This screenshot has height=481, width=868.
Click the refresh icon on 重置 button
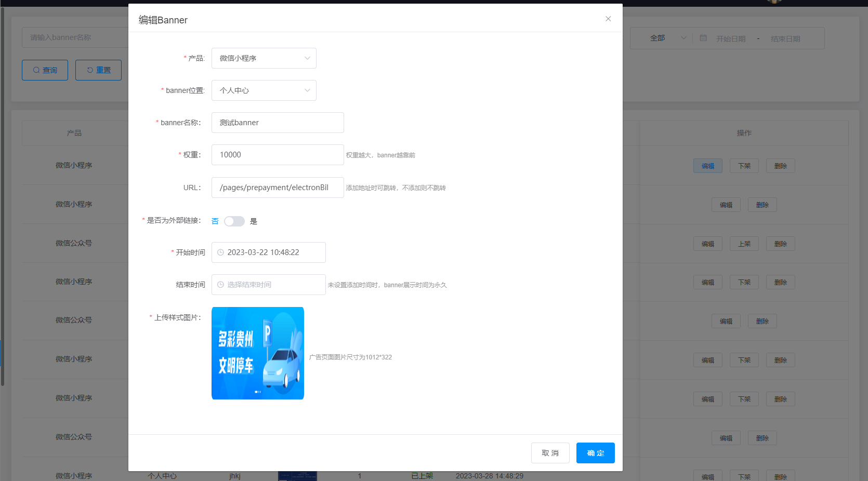tap(90, 70)
